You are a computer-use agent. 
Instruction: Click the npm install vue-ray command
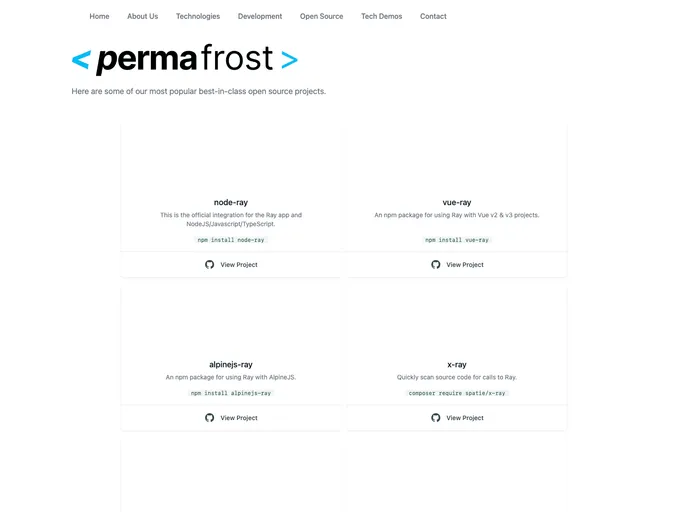coord(457,240)
